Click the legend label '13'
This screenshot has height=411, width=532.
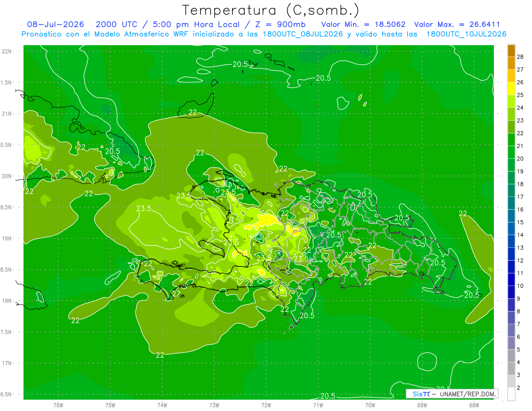point(520,248)
